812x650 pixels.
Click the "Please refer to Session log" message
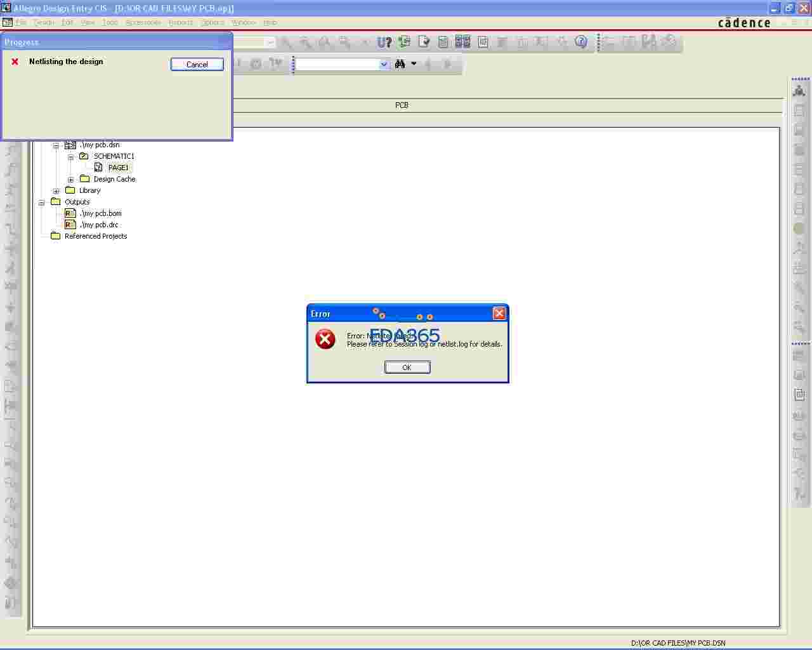pyautogui.click(x=424, y=344)
